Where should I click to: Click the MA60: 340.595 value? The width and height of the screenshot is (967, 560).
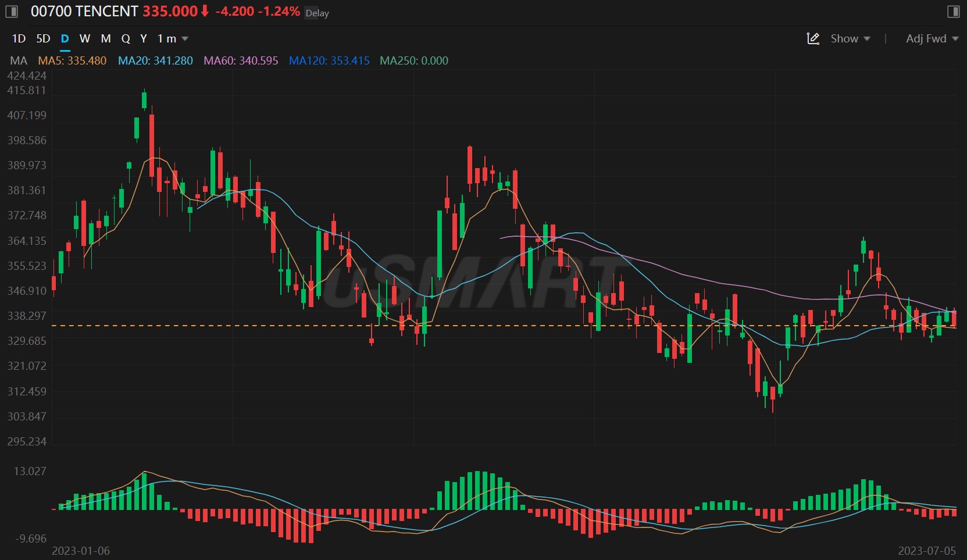[241, 60]
